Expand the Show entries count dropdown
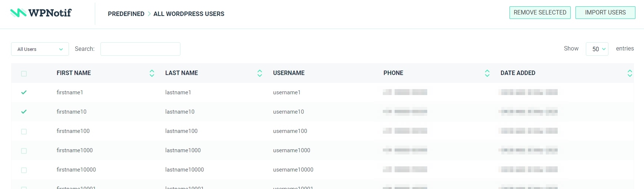The height and width of the screenshot is (189, 644). tap(597, 49)
